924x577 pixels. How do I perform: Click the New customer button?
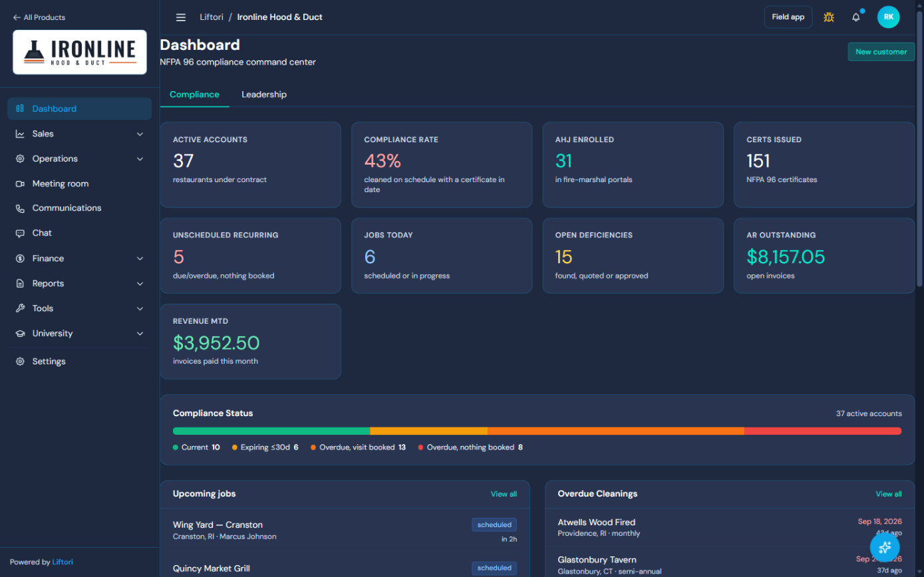tap(881, 52)
